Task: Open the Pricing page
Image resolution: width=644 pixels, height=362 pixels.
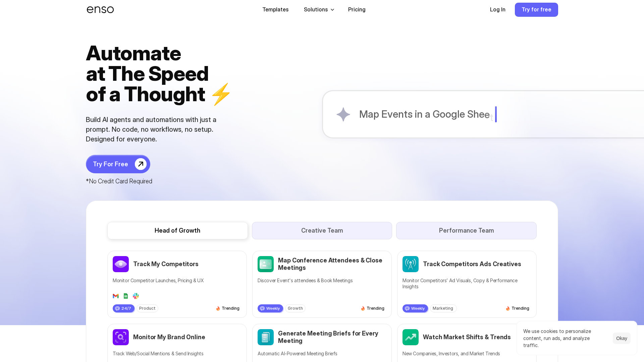Action: 357,10
